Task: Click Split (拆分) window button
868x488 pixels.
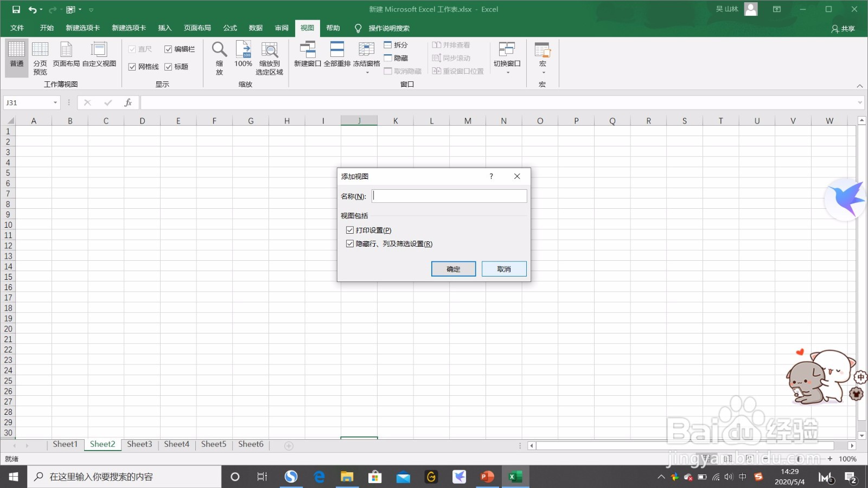Action: [x=396, y=45]
